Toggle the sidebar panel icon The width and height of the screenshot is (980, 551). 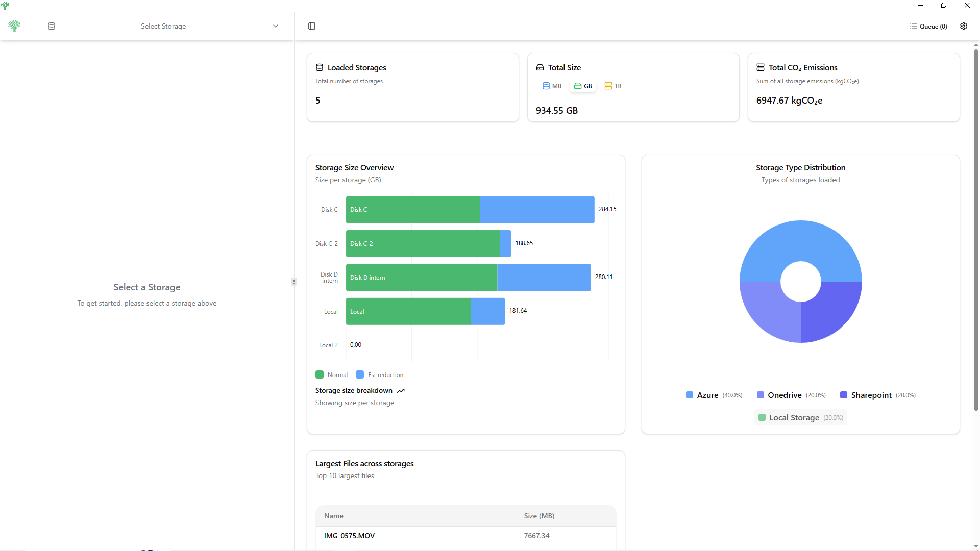(312, 26)
